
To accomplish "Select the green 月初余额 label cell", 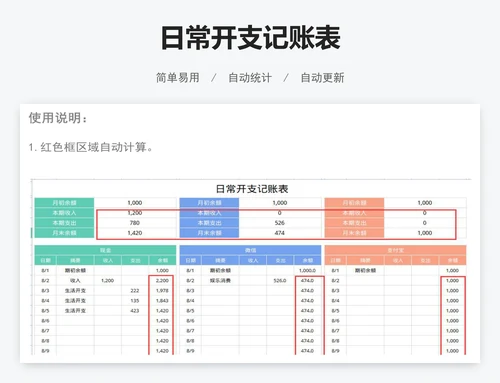I will pyautogui.click(x=64, y=203).
